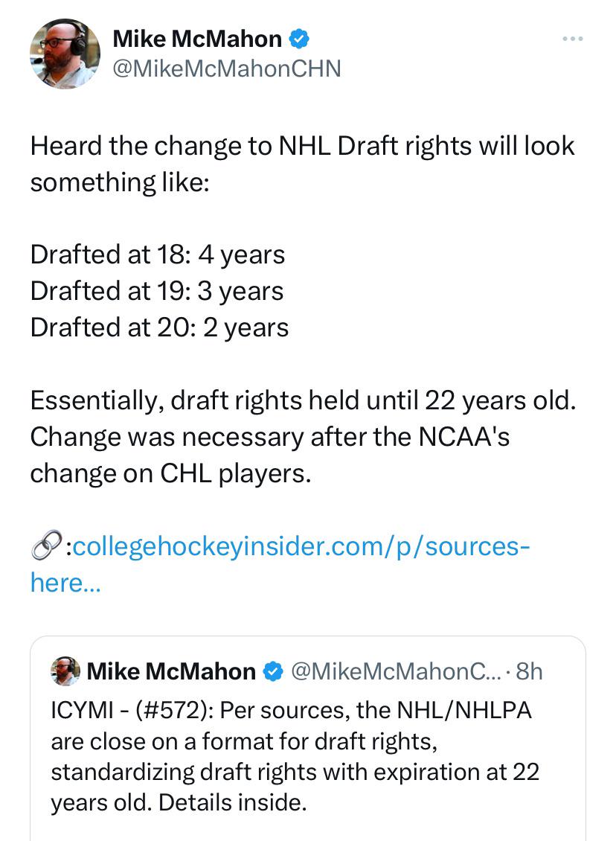Open Mike McMahon's large profile photo

pos(65,54)
